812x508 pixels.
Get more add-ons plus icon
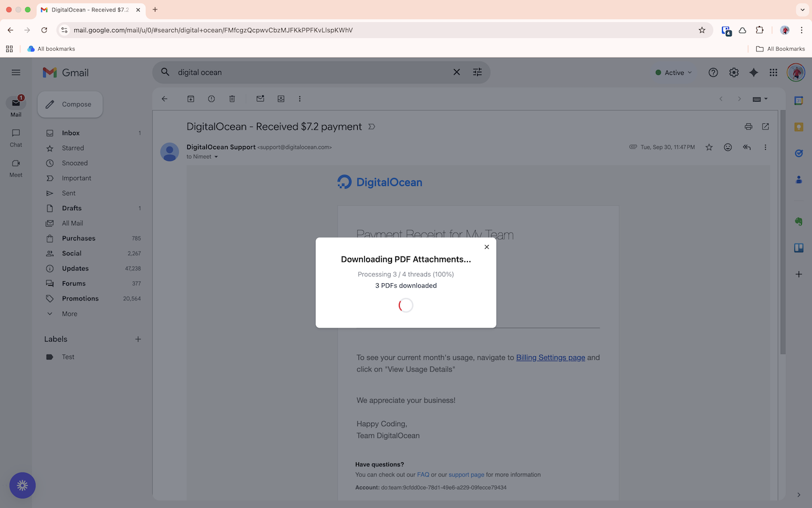click(799, 274)
